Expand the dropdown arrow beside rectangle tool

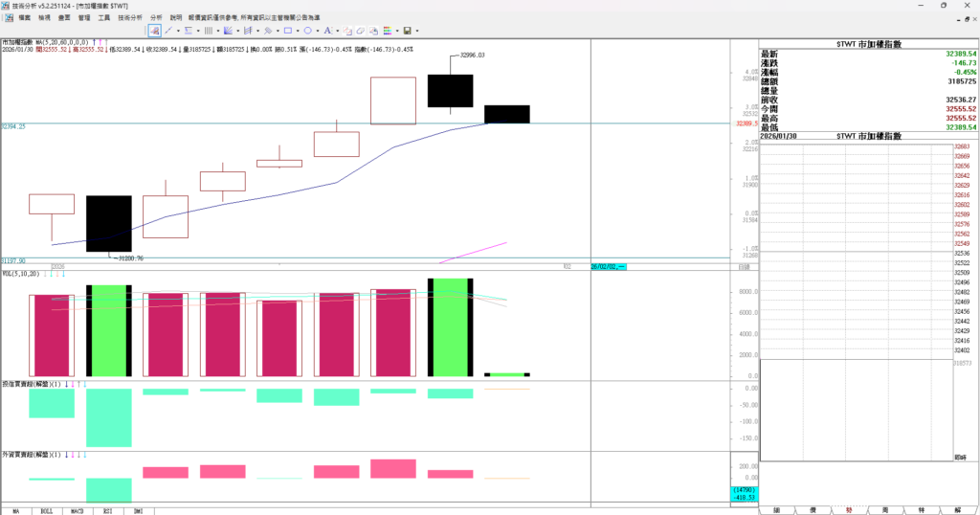tap(298, 31)
